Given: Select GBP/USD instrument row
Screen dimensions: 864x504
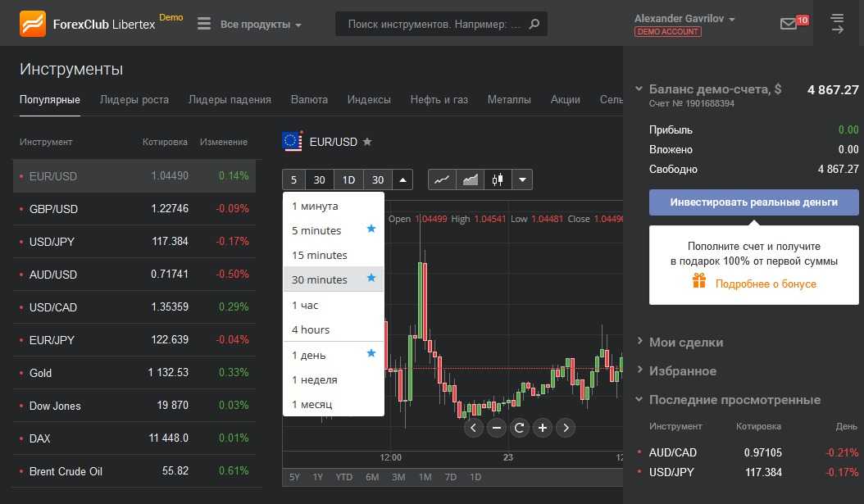Looking at the screenshot, I should pos(134,209).
